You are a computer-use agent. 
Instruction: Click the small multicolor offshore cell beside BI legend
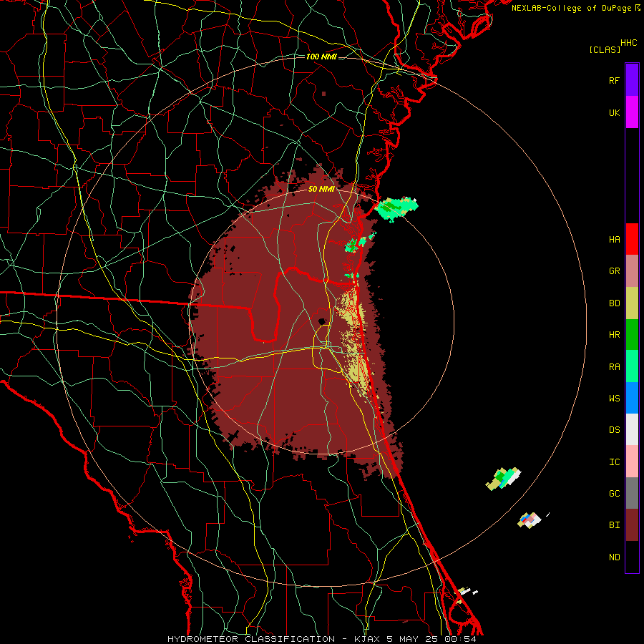click(530, 520)
